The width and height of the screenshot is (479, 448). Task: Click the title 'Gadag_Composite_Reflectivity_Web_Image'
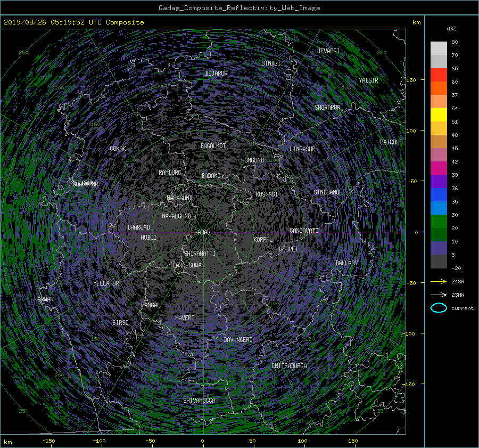tap(239, 8)
